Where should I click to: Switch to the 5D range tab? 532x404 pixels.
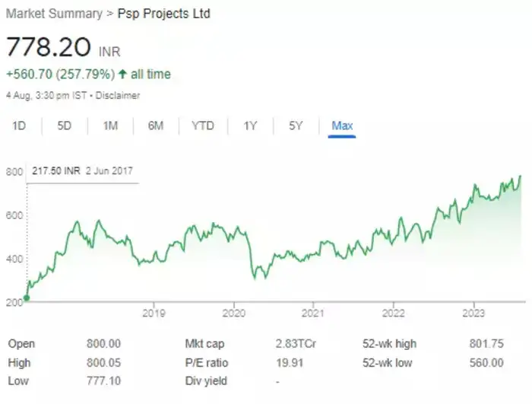pyautogui.click(x=65, y=126)
